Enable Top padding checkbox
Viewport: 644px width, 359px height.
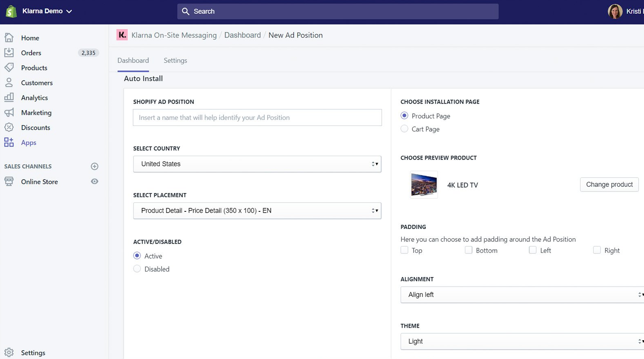click(x=404, y=250)
